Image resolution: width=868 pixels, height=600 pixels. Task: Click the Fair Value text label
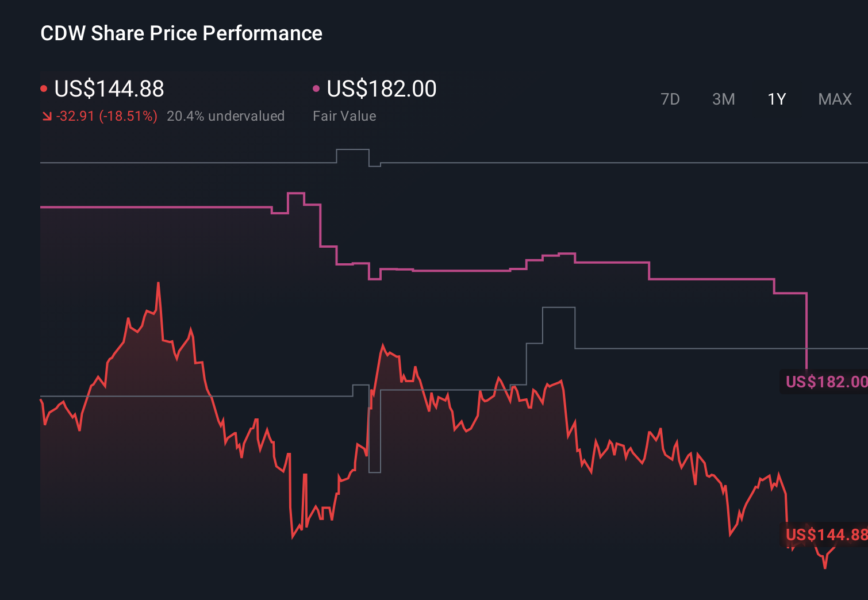click(x=344, y=116)
